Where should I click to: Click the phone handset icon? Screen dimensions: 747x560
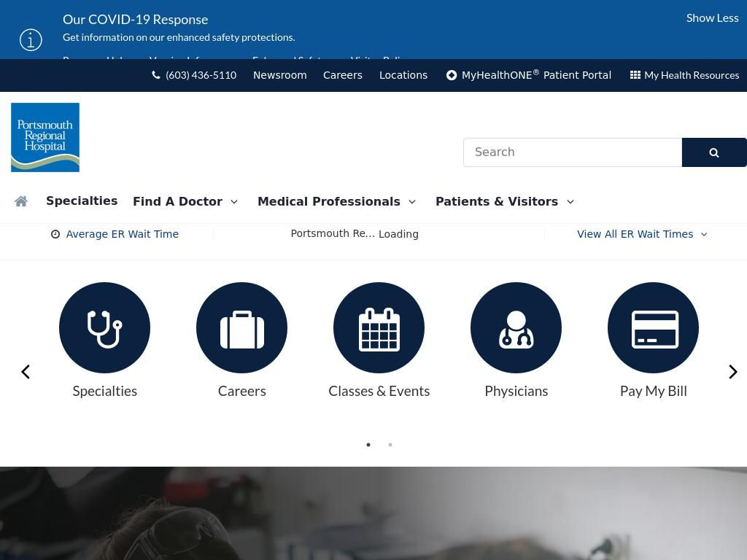(156, 75)
